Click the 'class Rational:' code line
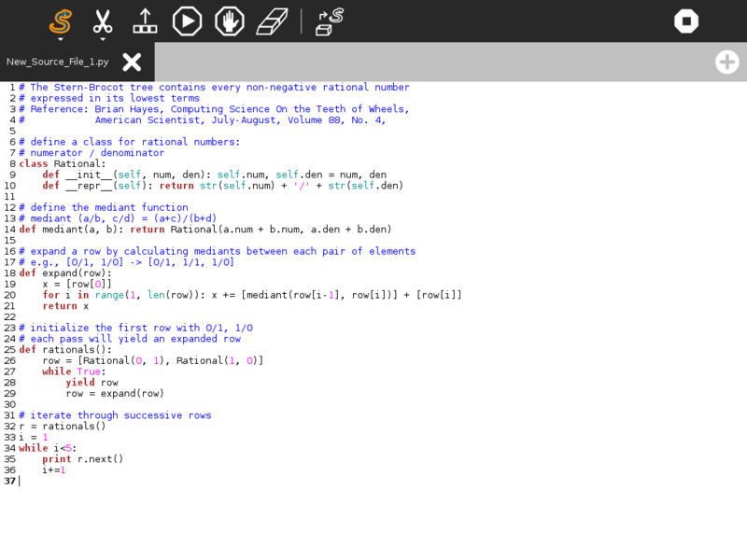The height and width of the screenshot is (560, 747). [63, 163]
